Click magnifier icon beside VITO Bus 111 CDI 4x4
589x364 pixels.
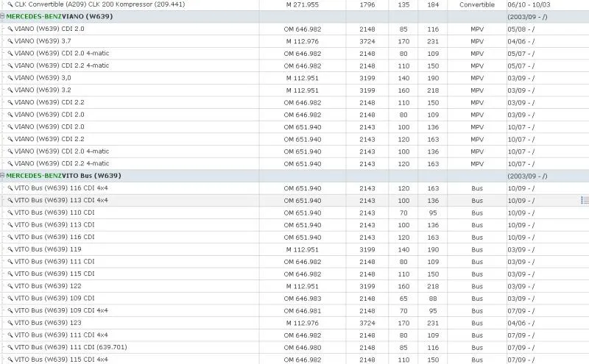(x=10, y=335)
